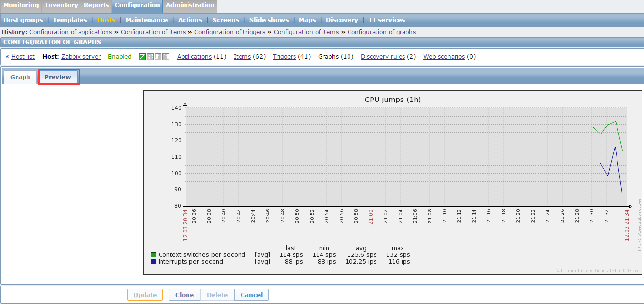Open the Administration top menu
Viewport: 644px width, 304px height.
(190, 5)
